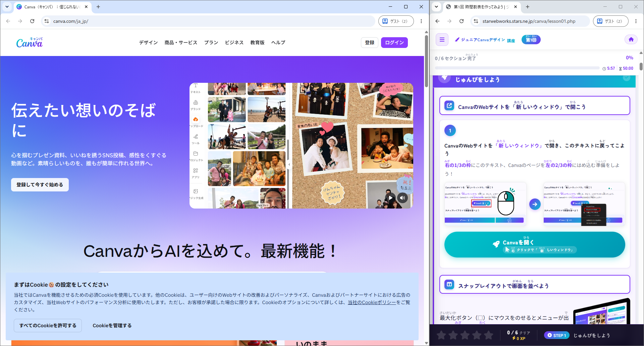This screenshot has width=644, height=346.
Task: Open the context-menu instruction thumbnail
Action: (x=584, y=204)
